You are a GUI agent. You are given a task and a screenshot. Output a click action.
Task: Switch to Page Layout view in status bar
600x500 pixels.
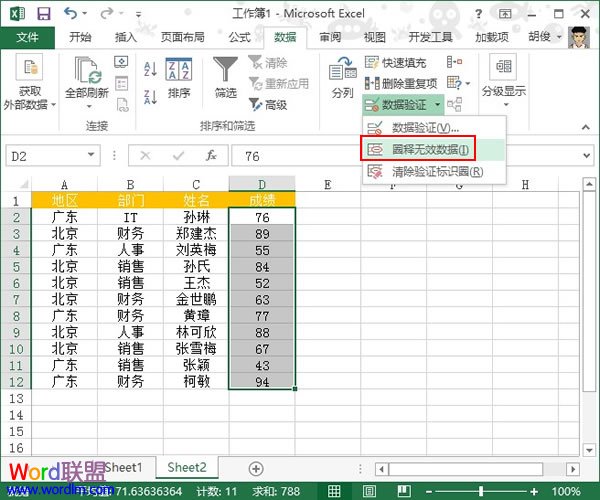coord(369,491)
